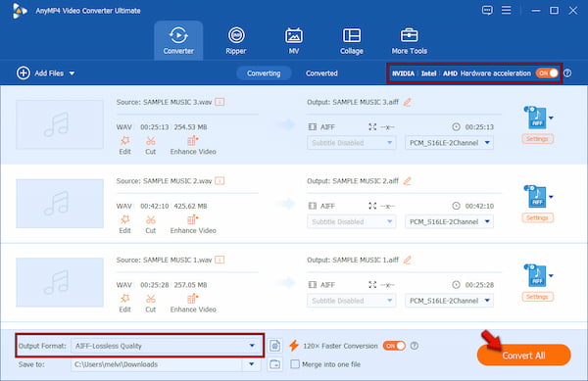
Task: Expand format arrow beside SAMPLE MUSIC 2 AIFF icon
Action: (x=551, y=197)
